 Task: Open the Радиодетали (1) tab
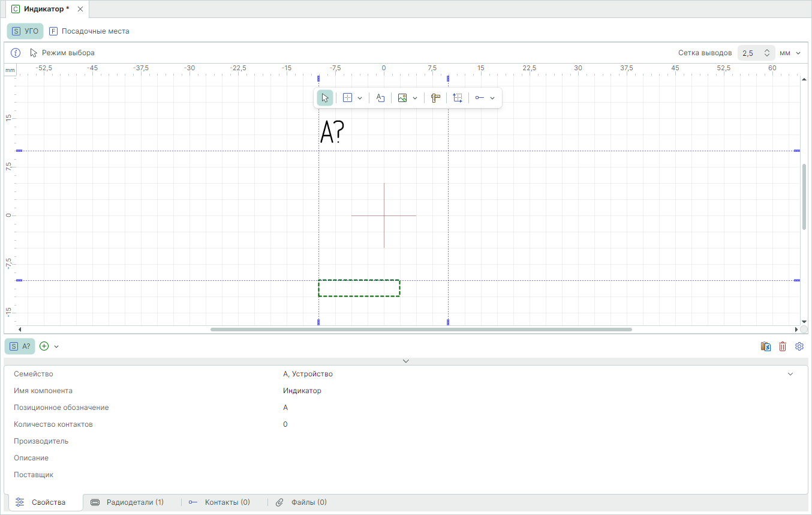128,502
